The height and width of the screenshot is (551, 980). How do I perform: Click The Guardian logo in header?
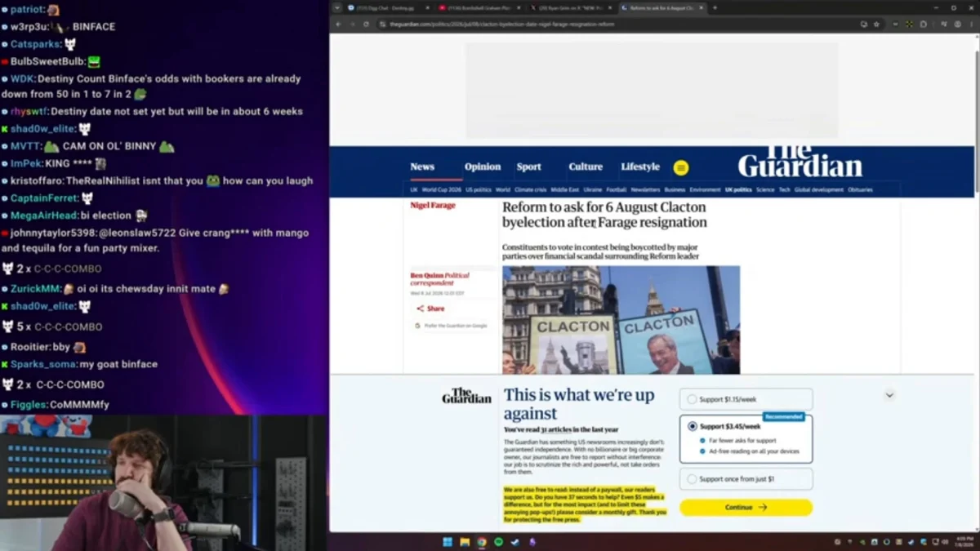click(x=800, y=161)
